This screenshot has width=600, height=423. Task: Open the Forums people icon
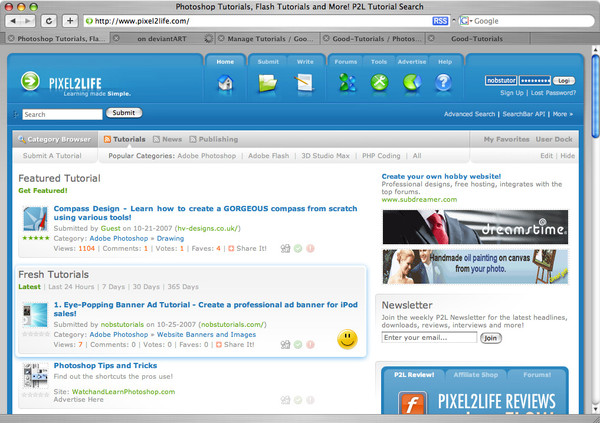[x=347, y=82]
